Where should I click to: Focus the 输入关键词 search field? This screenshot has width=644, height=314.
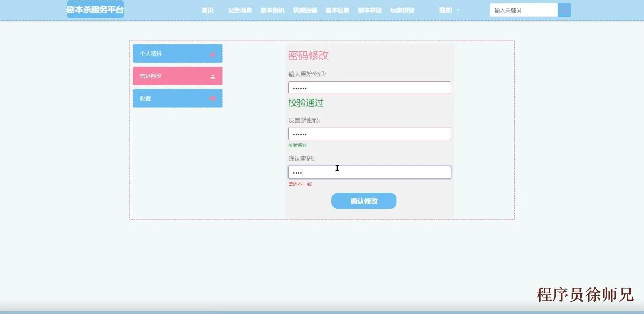point(524,10)
